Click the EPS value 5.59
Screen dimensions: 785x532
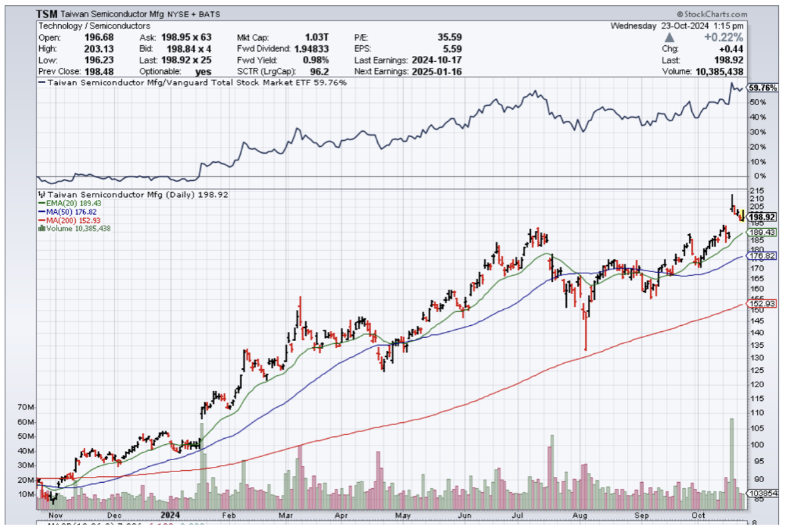[x=452, y=49]
